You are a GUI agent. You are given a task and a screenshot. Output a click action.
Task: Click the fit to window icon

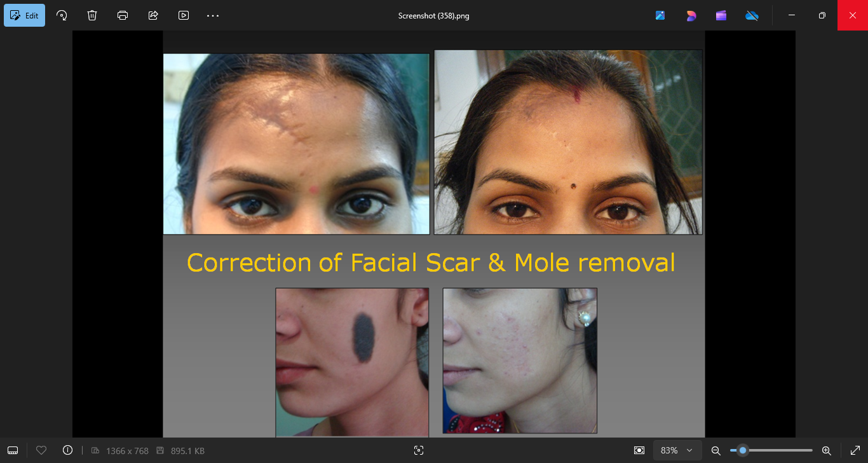coord(639,450)
